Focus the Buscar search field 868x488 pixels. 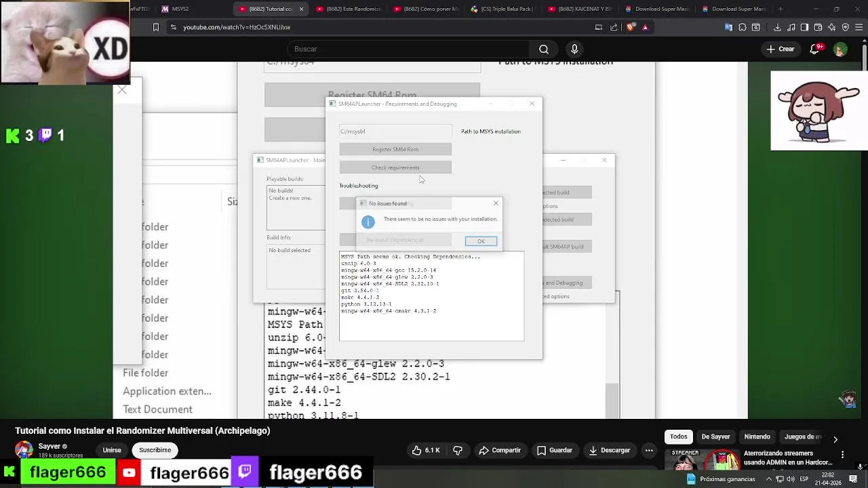click(407, 49)
